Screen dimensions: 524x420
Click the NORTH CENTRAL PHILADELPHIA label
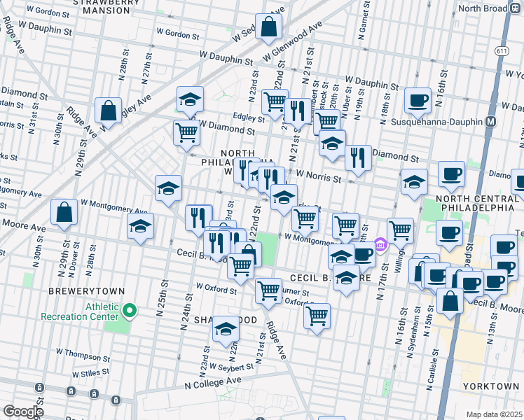pyautogui.click(x=478, y=203)
